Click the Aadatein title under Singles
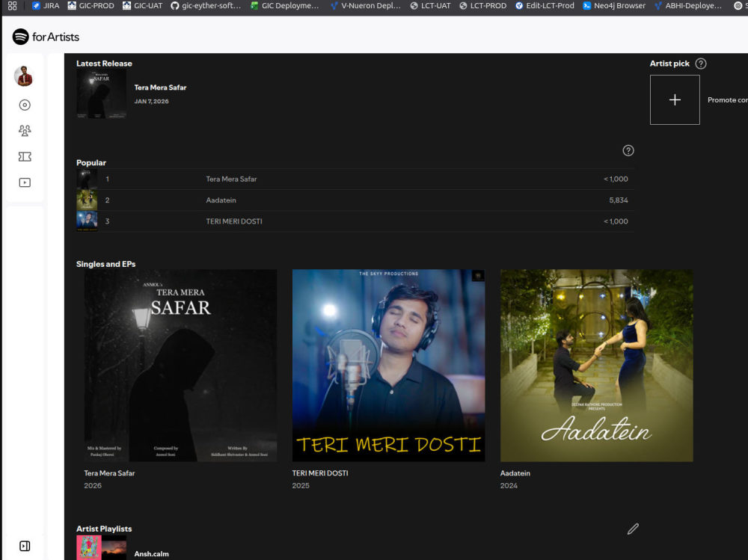The image size is (748, 560). coord(515,473)
